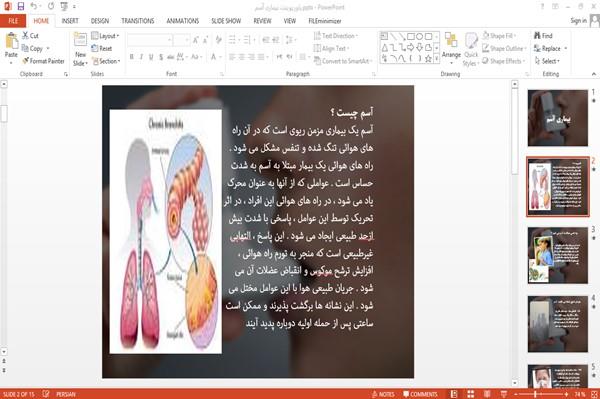
Task: Open the FILEminimizer tab
Action: [x=324, y=21]
